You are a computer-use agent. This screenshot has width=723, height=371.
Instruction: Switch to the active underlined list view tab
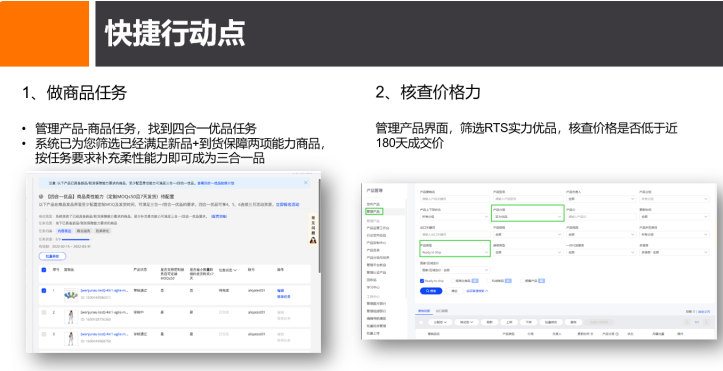point(424,312)
